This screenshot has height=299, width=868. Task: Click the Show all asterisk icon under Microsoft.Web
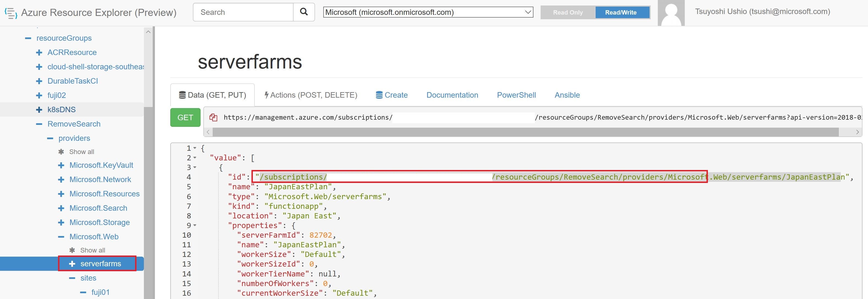pos(72,250)
